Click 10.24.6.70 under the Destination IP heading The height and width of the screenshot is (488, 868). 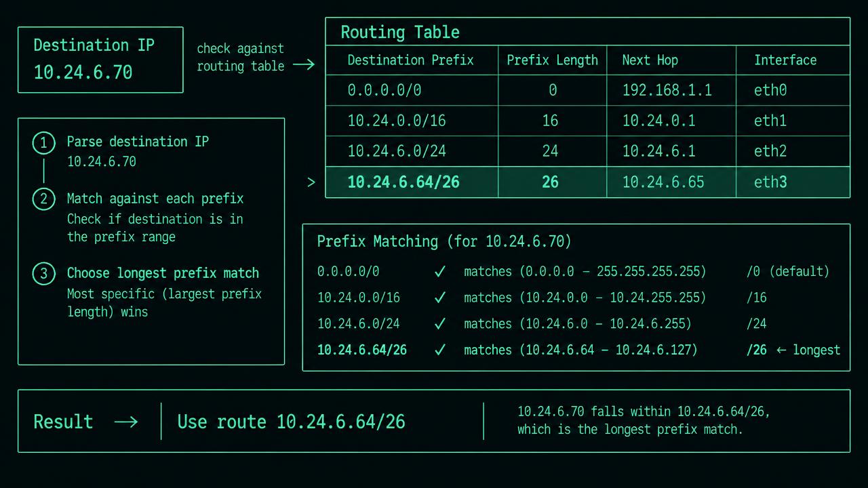(83, 73)
